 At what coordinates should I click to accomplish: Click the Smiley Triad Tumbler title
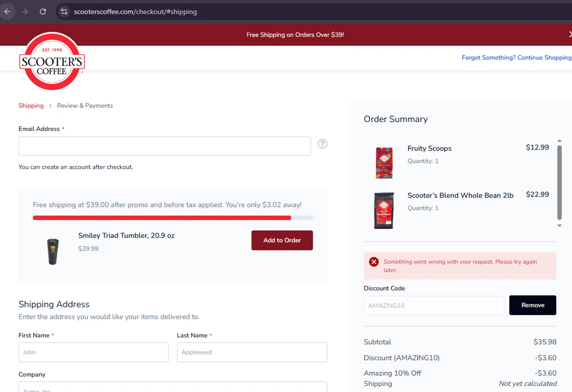point(126,236)
